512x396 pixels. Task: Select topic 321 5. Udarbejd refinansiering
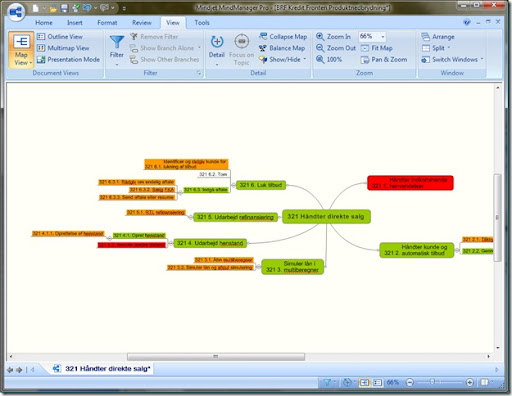[x=235, y=217]
